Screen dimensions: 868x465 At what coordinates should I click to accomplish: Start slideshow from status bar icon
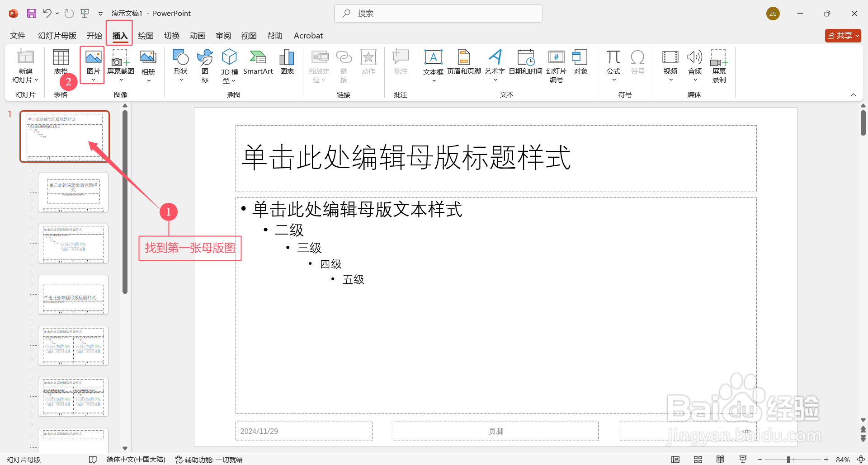[x=743, y=459]
